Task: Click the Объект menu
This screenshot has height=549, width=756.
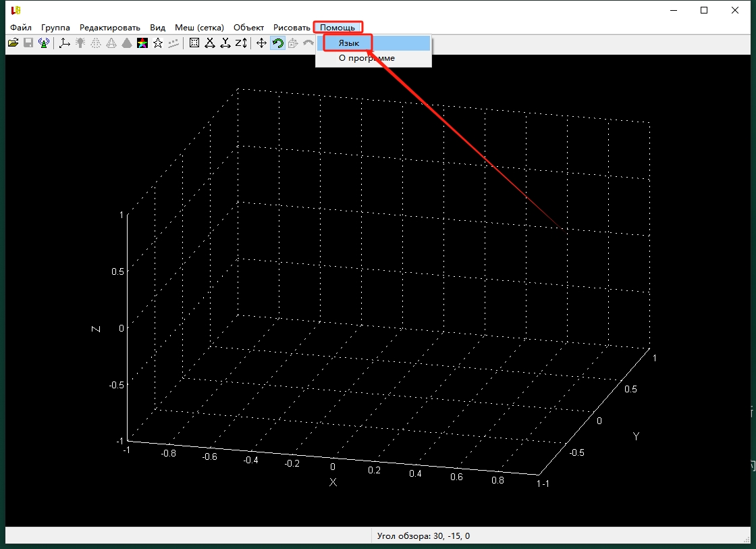Action: click(248, 28)
